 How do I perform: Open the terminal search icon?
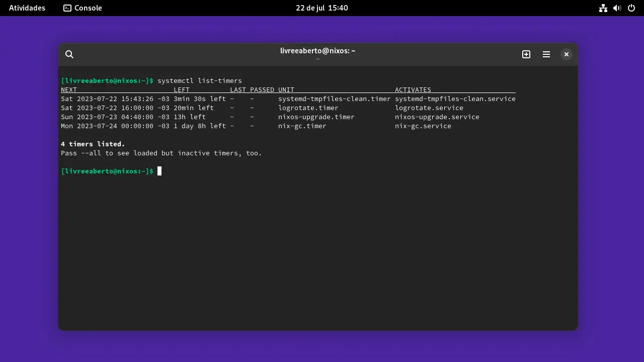coord(69,54)
